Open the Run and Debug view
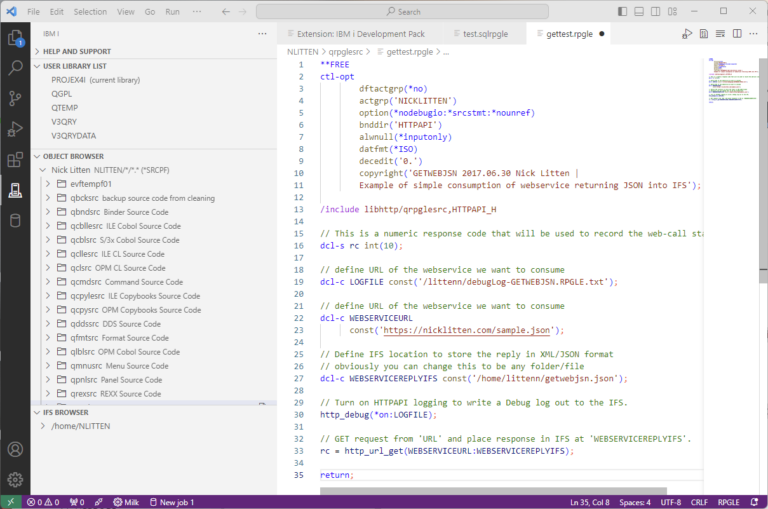The height and width of the screenshot is (509, 768). (x=15, y=129)
